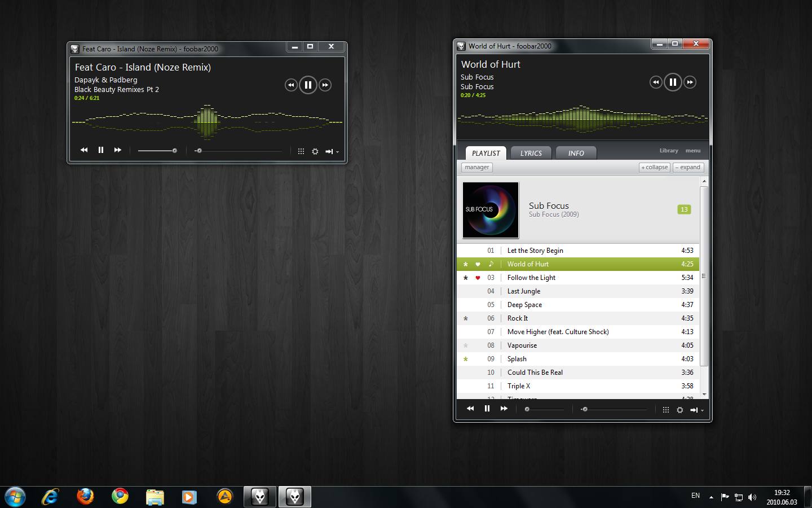Open playback order icon in Feat Caro window

(x=329, y=151)
